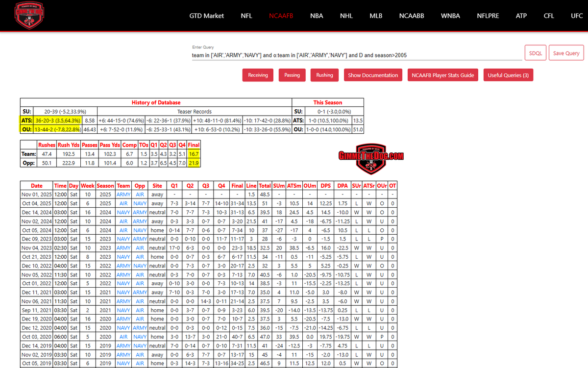Viewport: 588px width, 368px height.
Task: Open the GTD Market page
Action: tap(206, 16)
